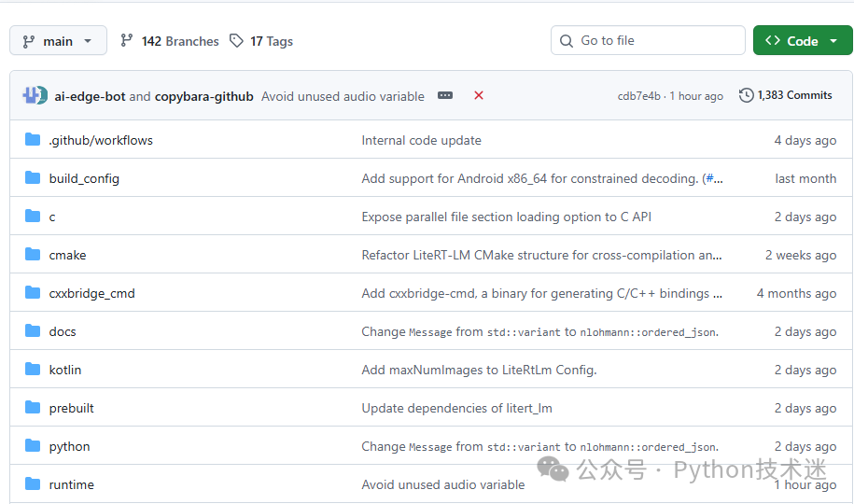Expand the green Code button dropdown arrow

833,41
